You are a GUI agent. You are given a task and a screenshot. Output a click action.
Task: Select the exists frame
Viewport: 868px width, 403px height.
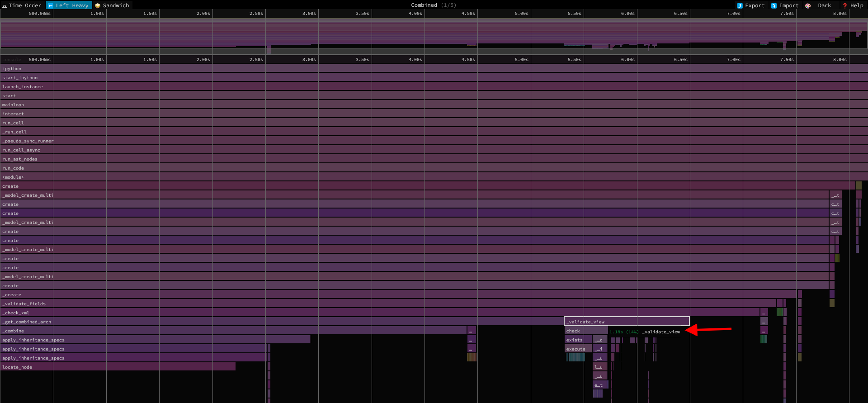coord(578,340)
